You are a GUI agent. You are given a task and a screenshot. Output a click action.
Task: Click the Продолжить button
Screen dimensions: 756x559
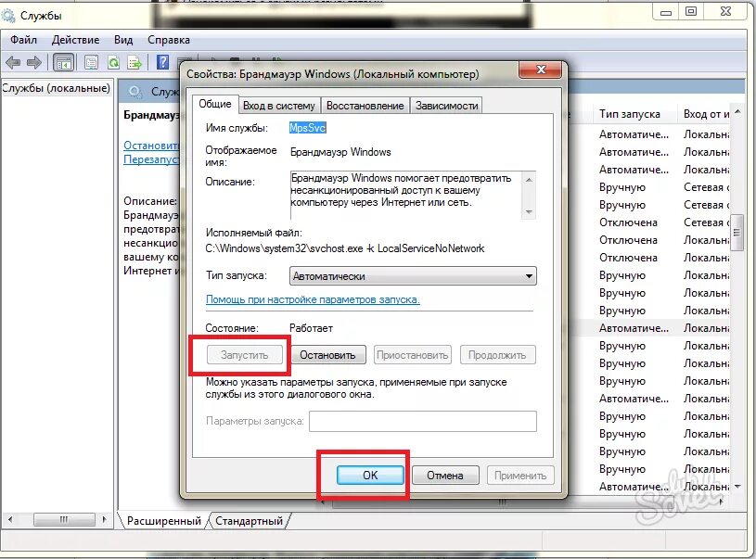coord(497,355)
